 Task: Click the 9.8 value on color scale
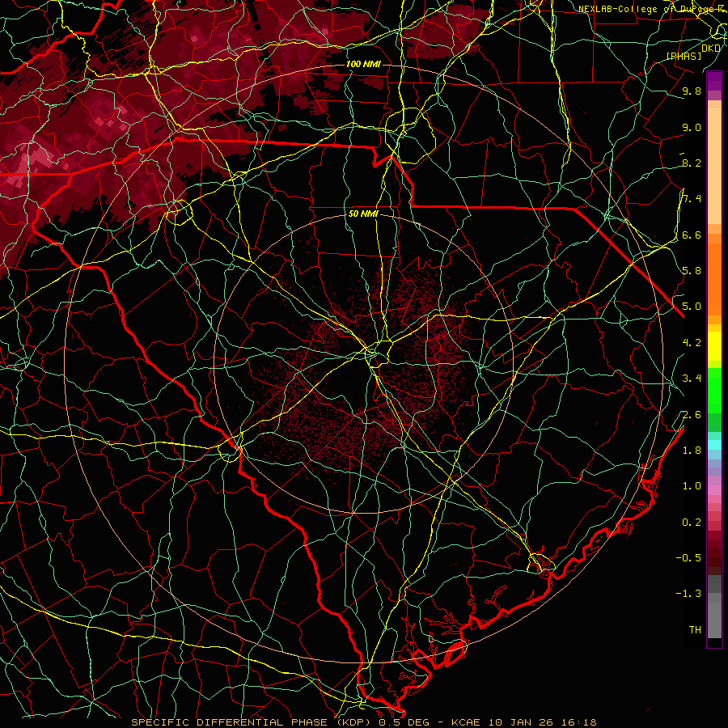coord(692,91)
